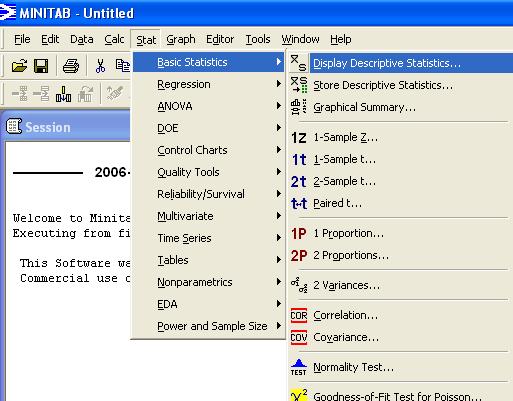Click the Copy toolbar icon
The width and height of the screenshot is (513, 401).
(123, 66)
